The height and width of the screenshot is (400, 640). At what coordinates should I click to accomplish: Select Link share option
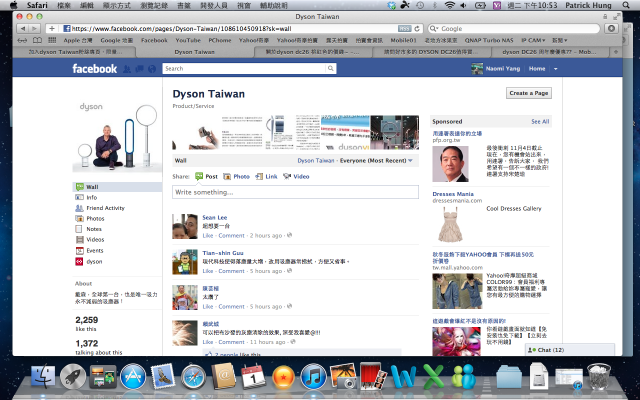[266, 176]
